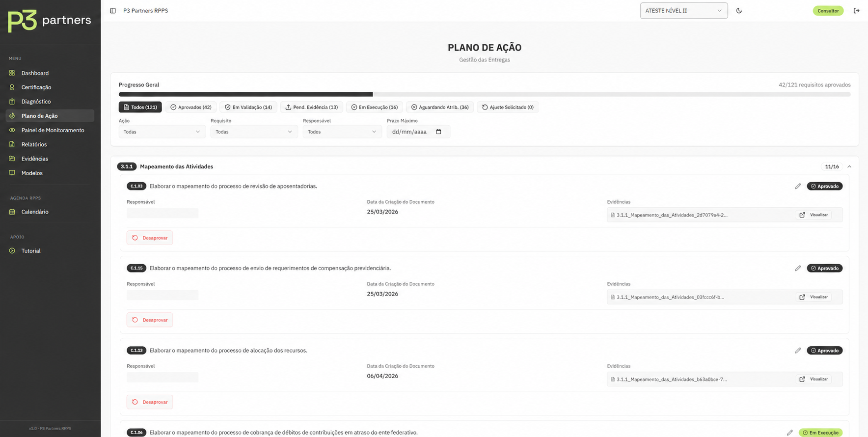Viewport: 868px width, 437px height.
Task: Click the 3.1.1 section badge
Action: (x=127, y=166)
